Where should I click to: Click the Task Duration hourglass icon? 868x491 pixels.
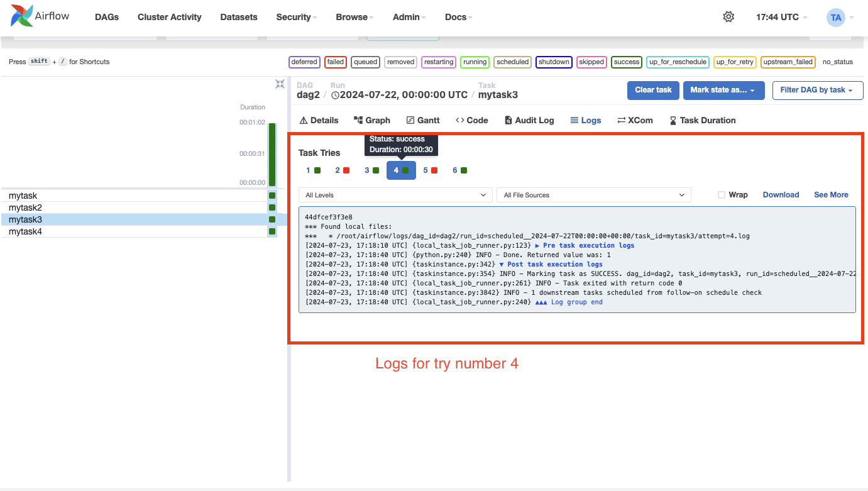[x=672, y=120]
